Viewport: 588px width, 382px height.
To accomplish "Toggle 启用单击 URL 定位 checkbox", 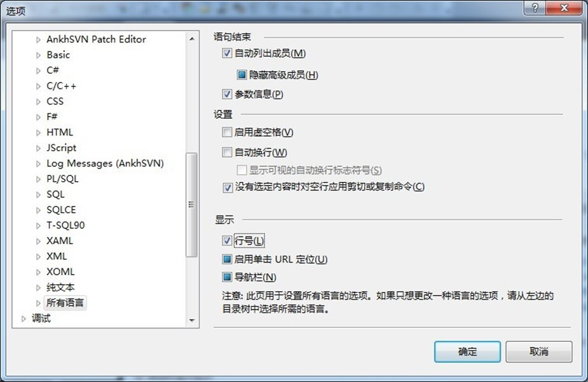I will 227,259.
